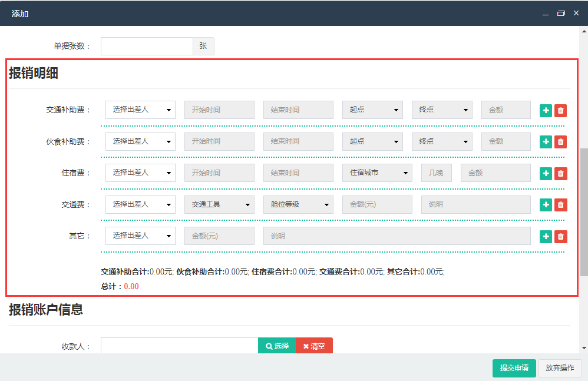The width and height of the screenshot is (588, 381).
Task: Click the 报销明细 section heading
Action: tap(34, 73)
